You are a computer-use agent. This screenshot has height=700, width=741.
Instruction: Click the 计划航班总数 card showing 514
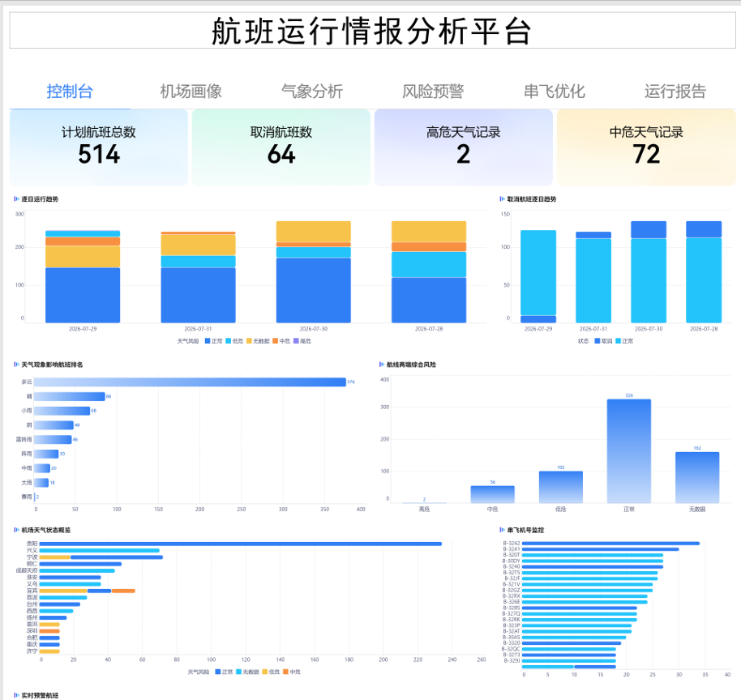[x=99, y=147]
